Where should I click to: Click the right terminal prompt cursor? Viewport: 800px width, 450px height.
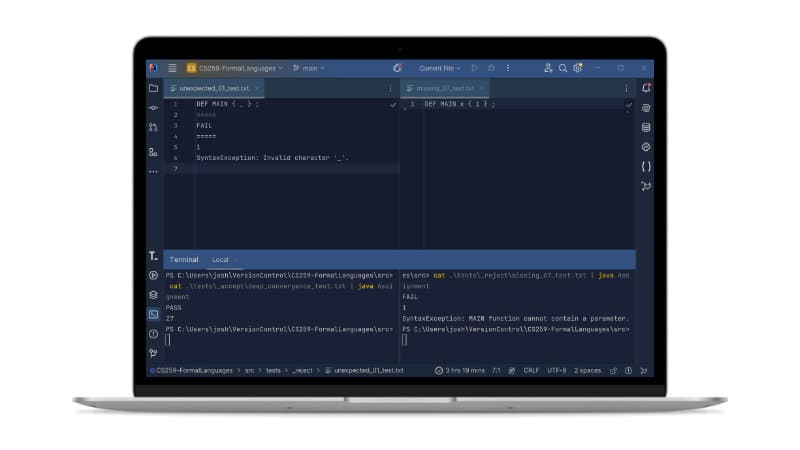click(x=405, y=340)
